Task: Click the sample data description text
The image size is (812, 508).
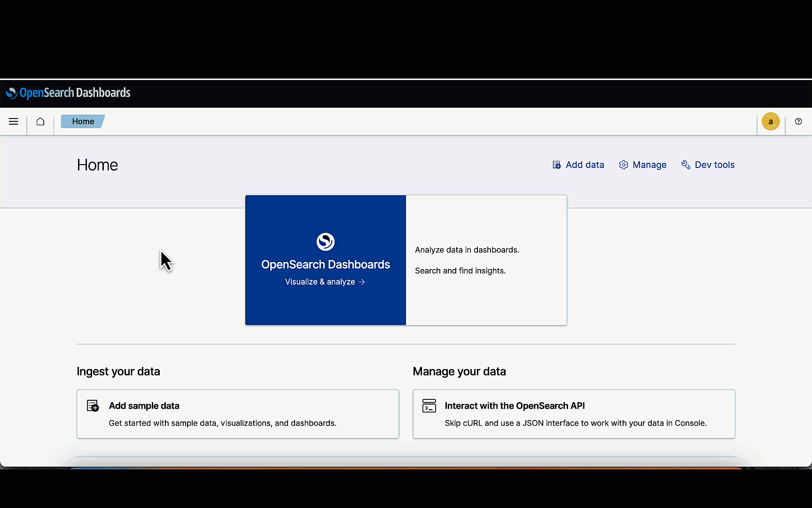Action: pyautogui.click(x=223, y=423)
